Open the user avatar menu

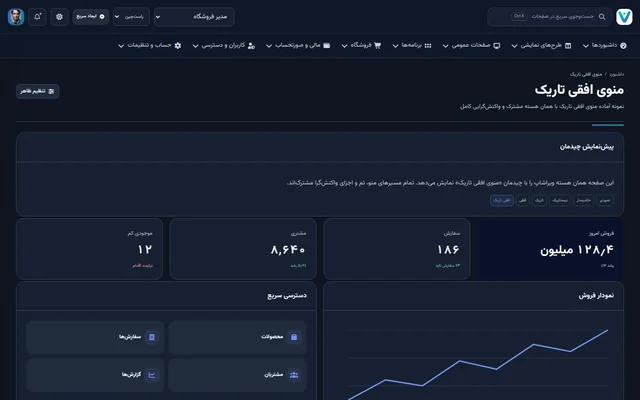(16, 17)
